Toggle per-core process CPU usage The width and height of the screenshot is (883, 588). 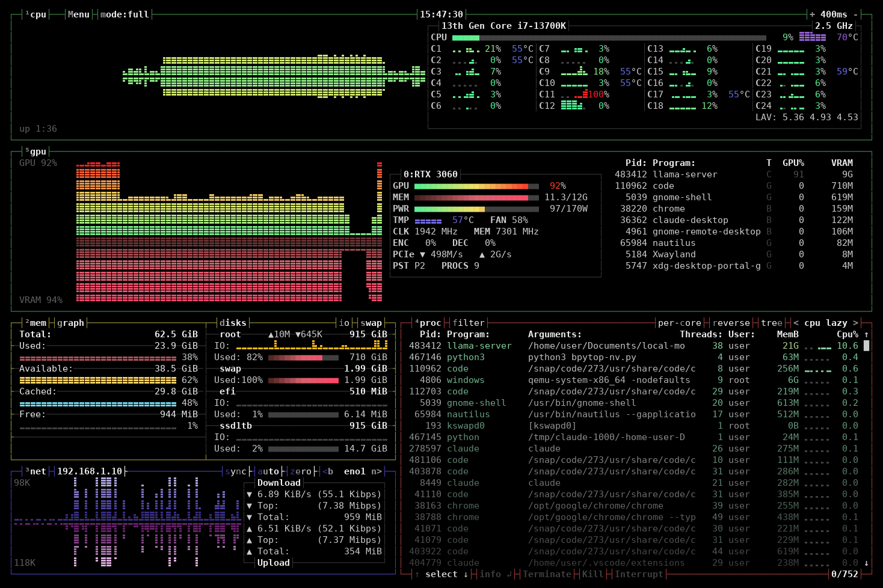click(x=680, y=323)
